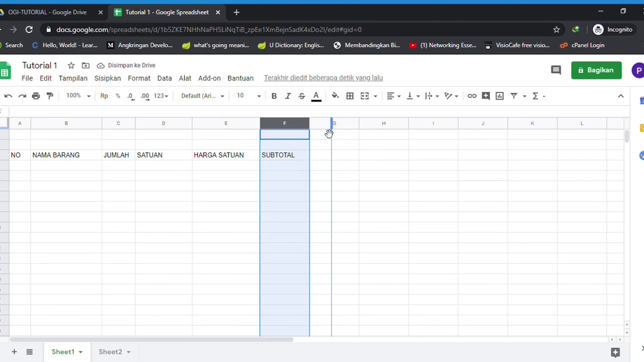
Task: Open the borders menu
Action: [x=350, y=96]
